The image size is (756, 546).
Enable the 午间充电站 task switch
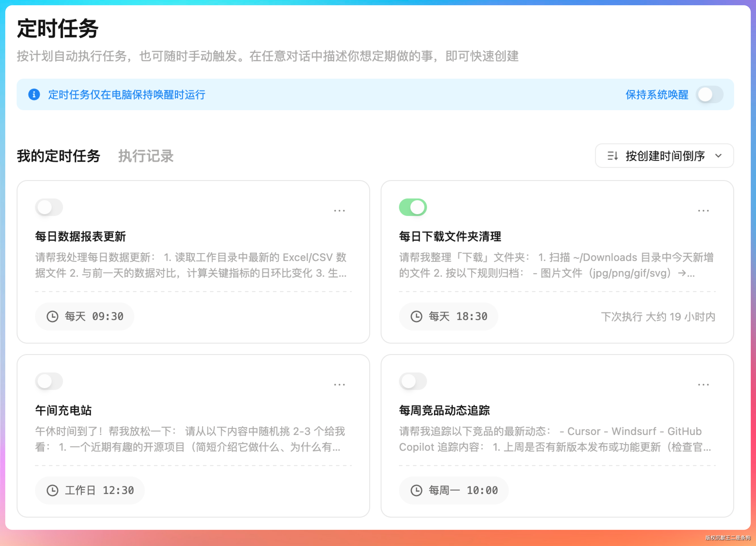[x=49, y=381]
